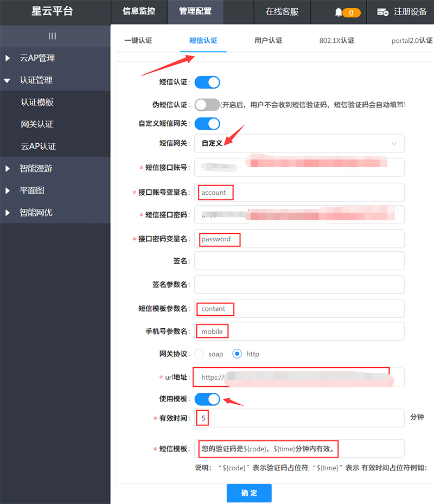434x504 pixels.
Task: Switch to the 一键认证 tab
Action: (139, 40)
